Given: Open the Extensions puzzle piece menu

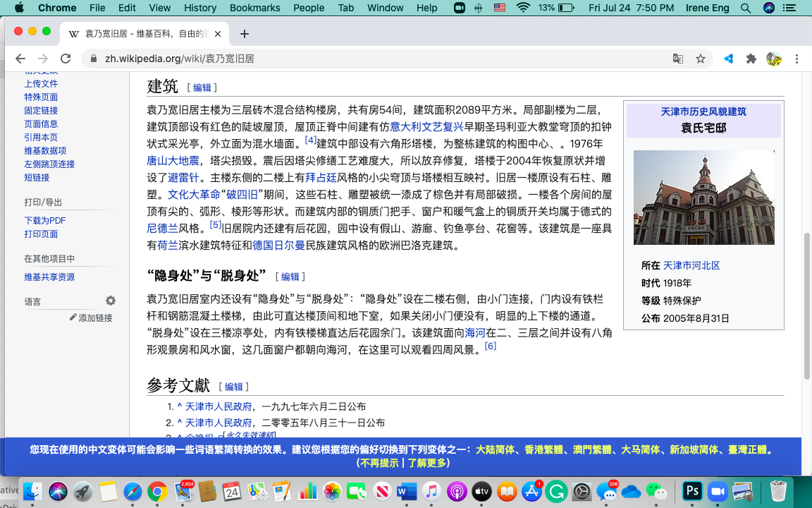Looking at the screenshot, I should (x=751, y=59).
